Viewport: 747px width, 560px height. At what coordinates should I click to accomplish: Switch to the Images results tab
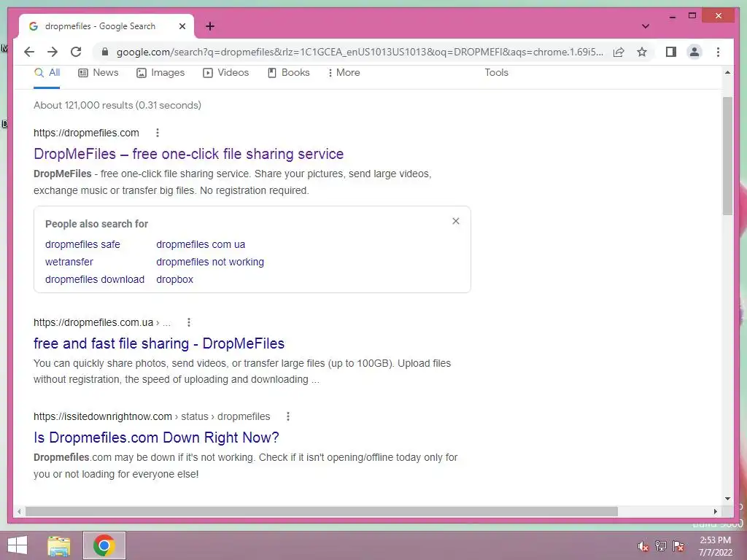pyautogui.click(x=160, y=72)
